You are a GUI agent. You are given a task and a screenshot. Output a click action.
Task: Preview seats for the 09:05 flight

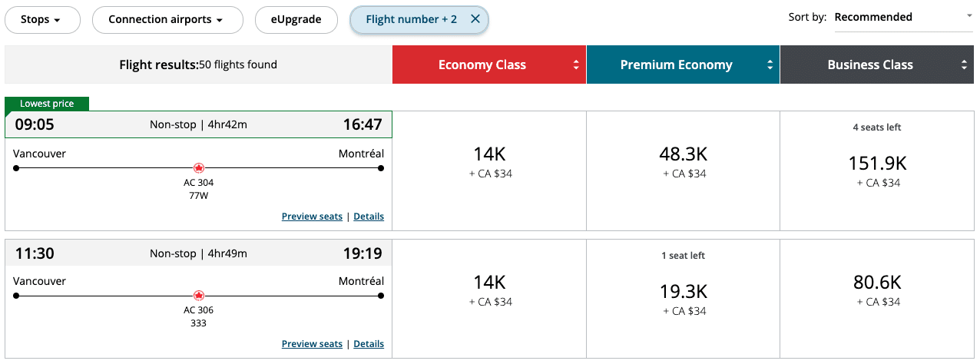[x=312, y=217]
